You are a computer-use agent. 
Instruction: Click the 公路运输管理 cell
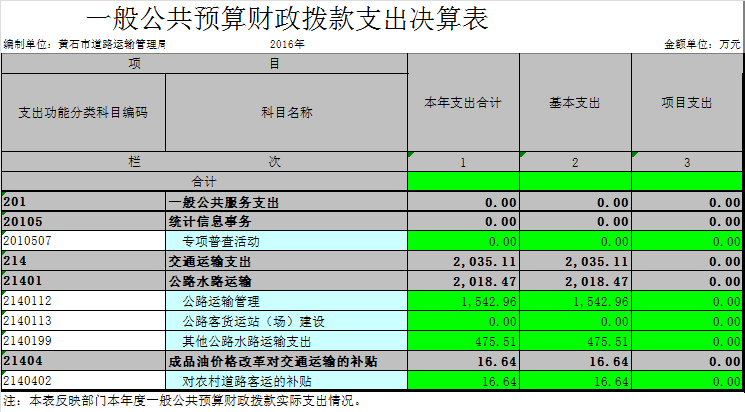(x=286, y=301)
